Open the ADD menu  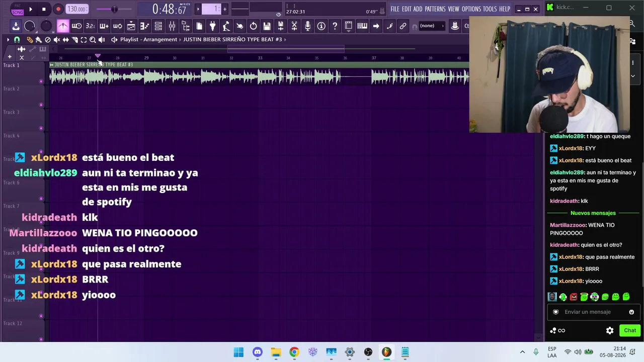418,9
